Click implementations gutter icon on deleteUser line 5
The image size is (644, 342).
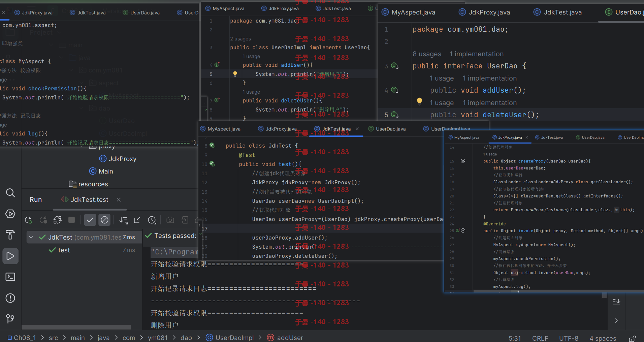point(395,115)
